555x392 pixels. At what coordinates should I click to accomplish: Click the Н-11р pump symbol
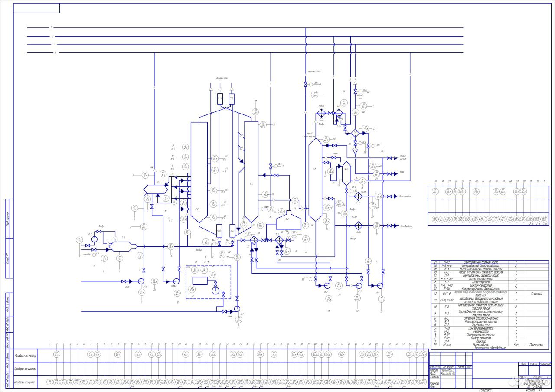point(176,281)
